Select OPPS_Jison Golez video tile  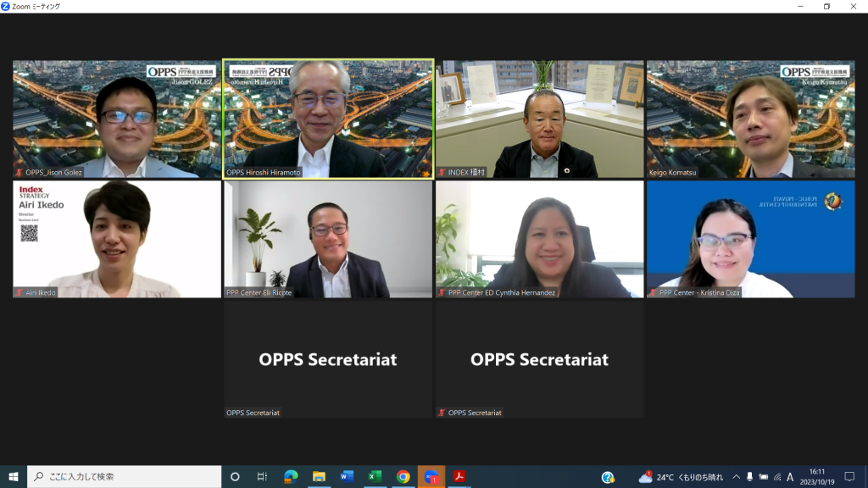pyautogui.click(x=117, y=119)
